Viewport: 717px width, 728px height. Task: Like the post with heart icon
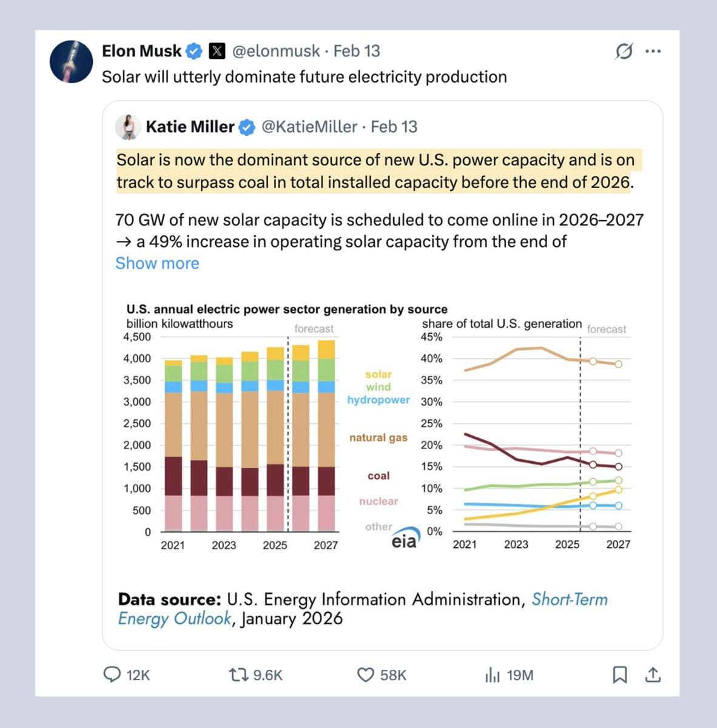(x=365, y=675)
